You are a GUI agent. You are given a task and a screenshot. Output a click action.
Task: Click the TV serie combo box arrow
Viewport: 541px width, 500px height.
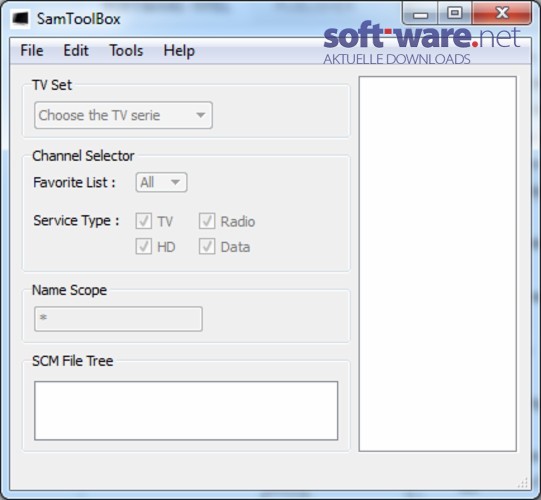(200, 115)
